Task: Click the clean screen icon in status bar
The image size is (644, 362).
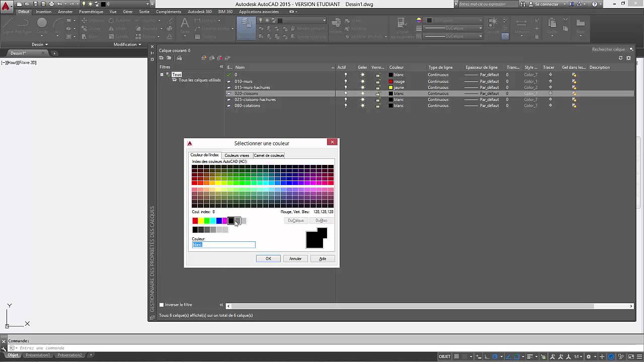Action: (631, 356)
